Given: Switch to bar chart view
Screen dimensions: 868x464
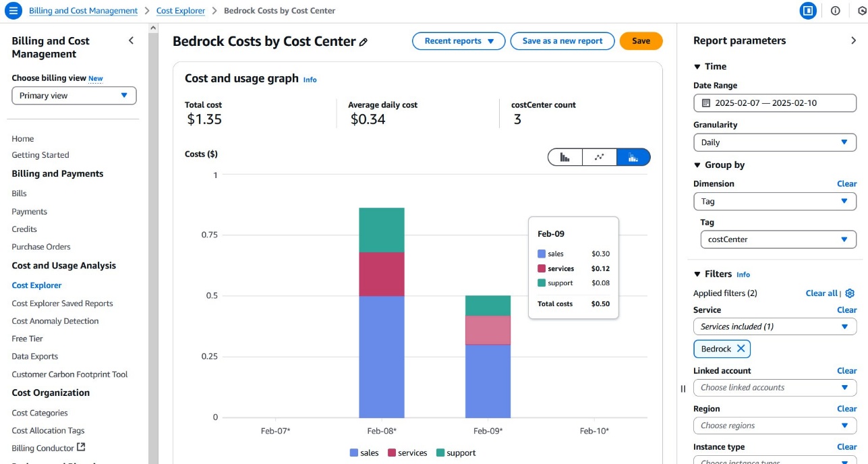Looking at the screenshot, I should [565, 157].
